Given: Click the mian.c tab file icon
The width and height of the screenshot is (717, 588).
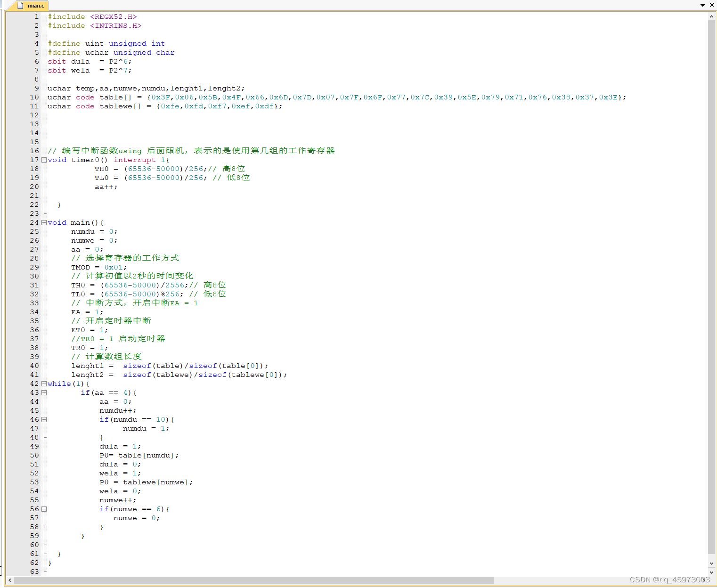Looking at the screenshot, I should 20,6.
